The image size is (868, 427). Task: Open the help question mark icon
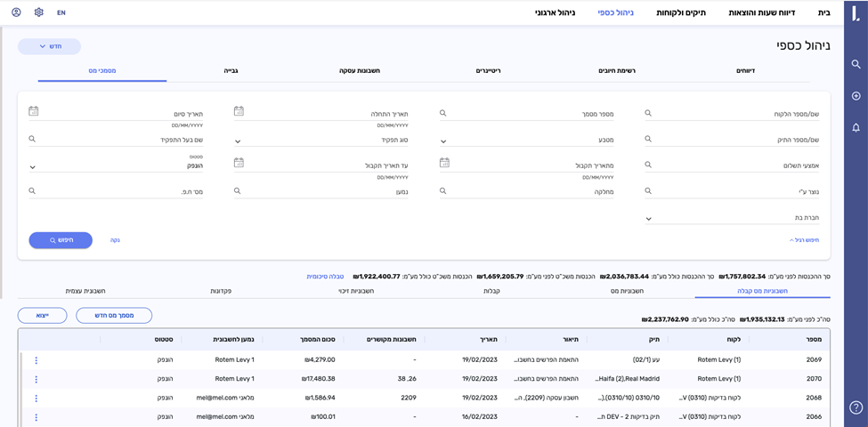[856, 407]
